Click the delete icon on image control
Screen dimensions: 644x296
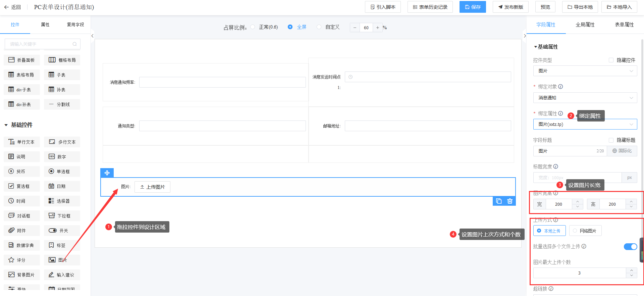point(510,201)
